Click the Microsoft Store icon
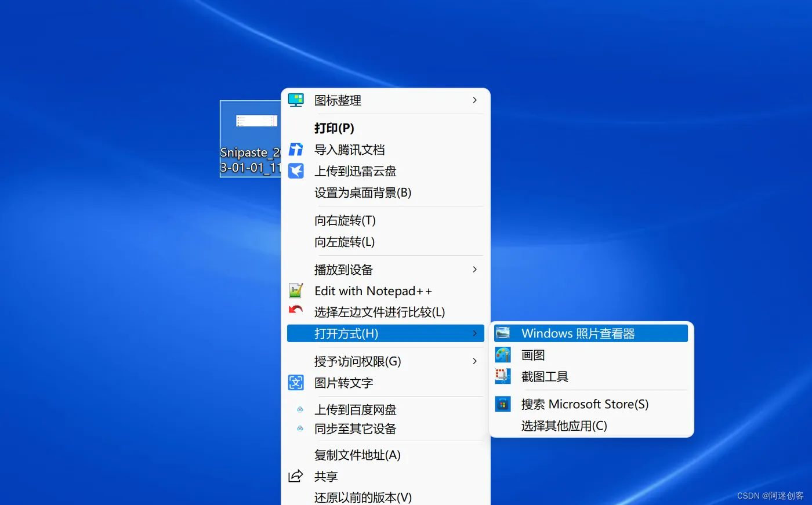812x505 pixels. pyautogui.click(x=503, y=404)
